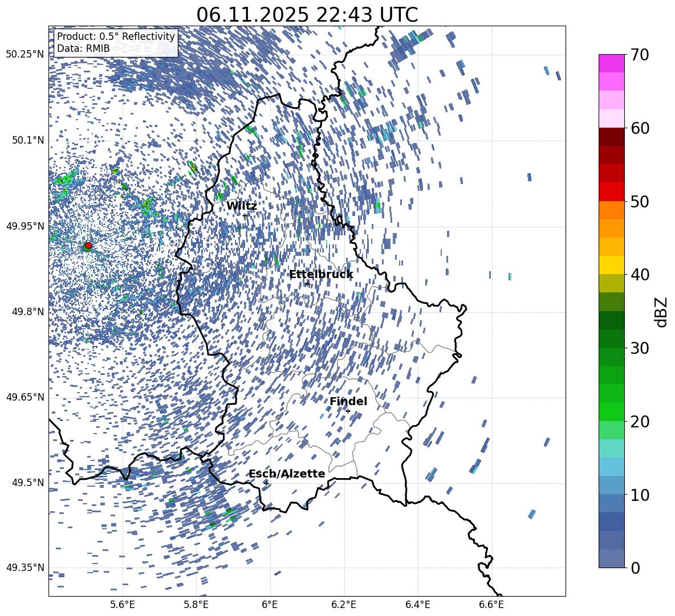Image resolution: width=675 pixels, height=616 pixels.
Task: Click the 50.1°N latitude label
Action: 27,140
